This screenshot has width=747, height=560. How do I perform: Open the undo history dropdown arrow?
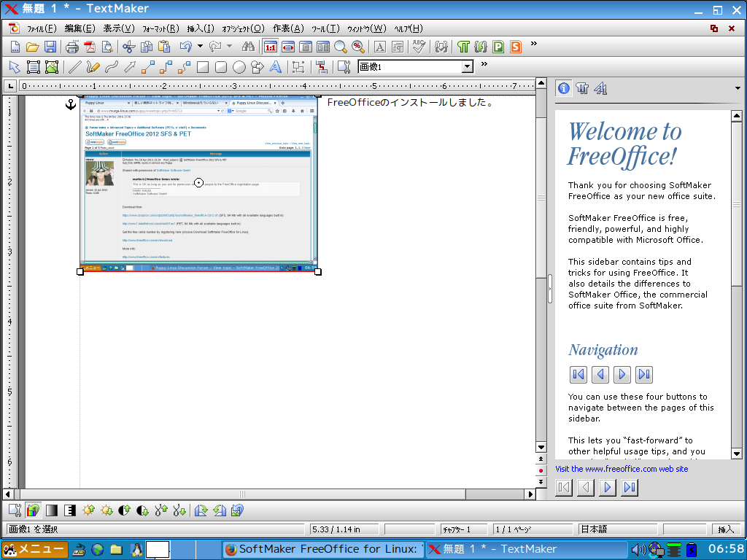tap(200, 46)
